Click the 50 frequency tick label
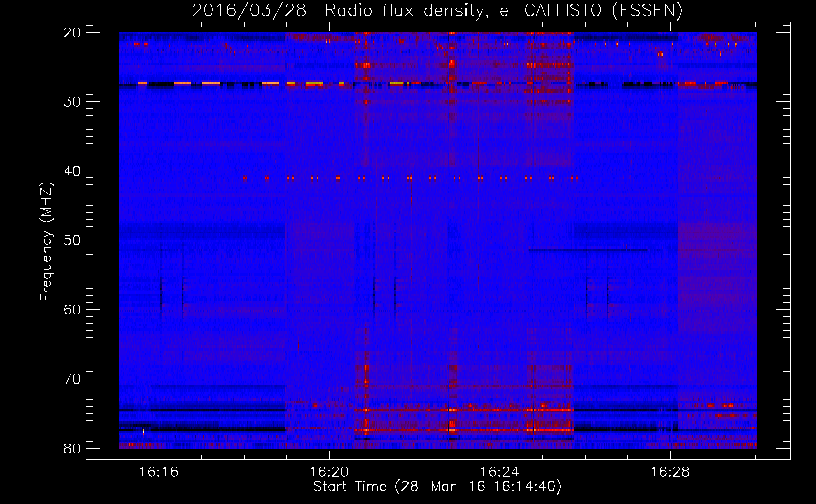 point(72,240)
